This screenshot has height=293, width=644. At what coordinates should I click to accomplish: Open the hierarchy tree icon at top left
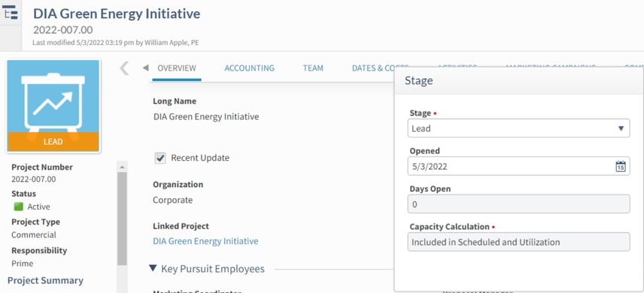[11, 13]
